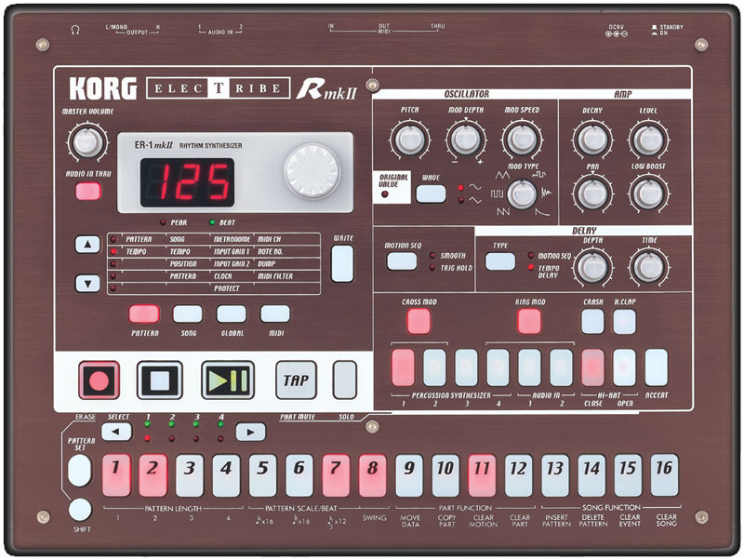744x560 pixels.
Task: Toggle step key 1
Action: [116, 475]
